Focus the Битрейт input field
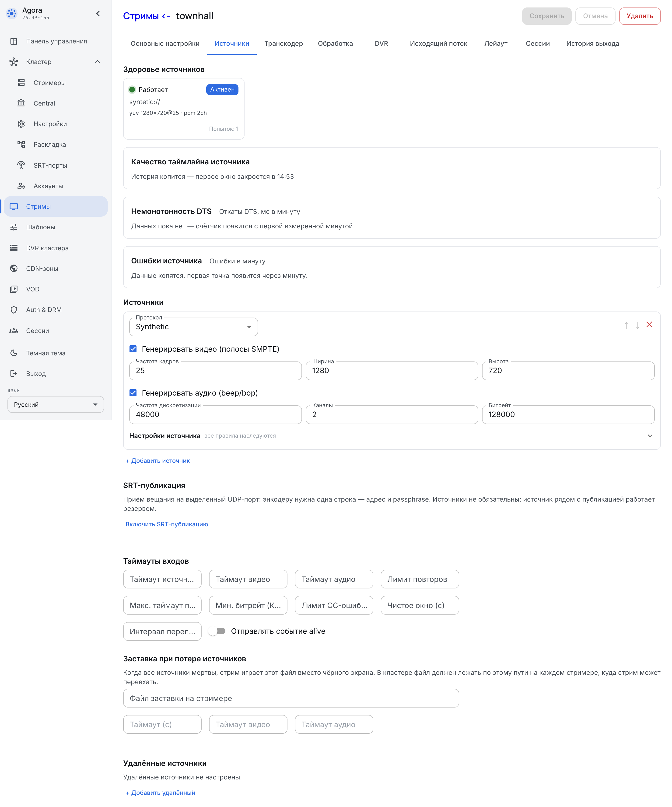This screenshot has width=672, height=807. (568, 415)
